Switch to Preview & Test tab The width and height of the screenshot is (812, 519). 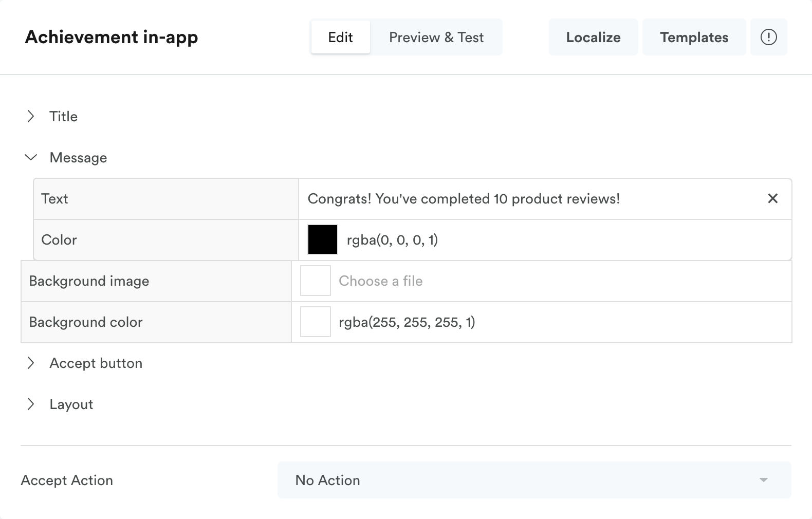pos(436,37)
